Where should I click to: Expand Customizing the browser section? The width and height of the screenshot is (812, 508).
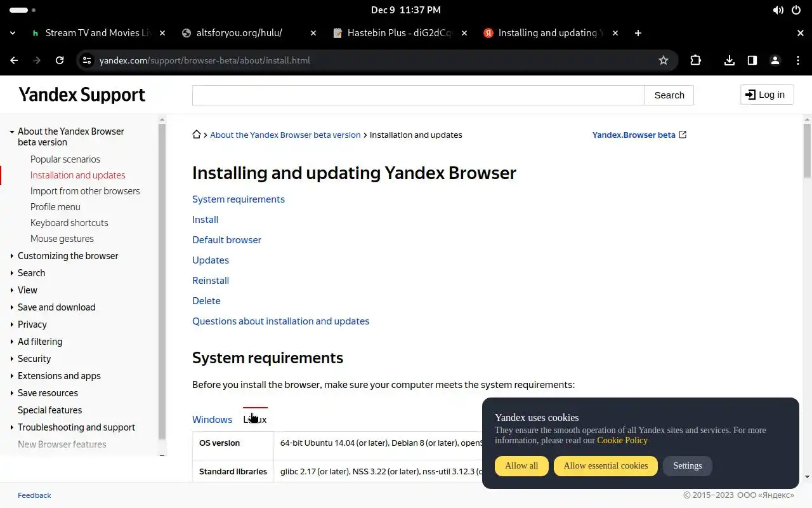click(12, 256)
